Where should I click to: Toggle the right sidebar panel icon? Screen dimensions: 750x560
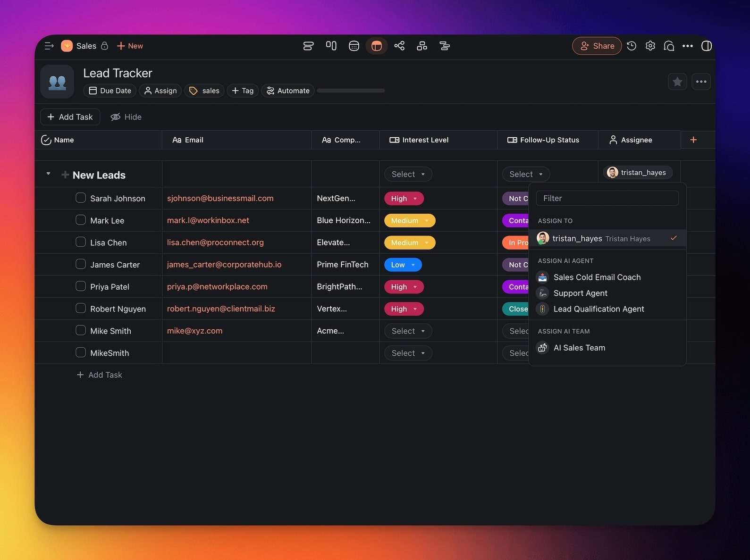pyautogui.click(x=706, y=46)
